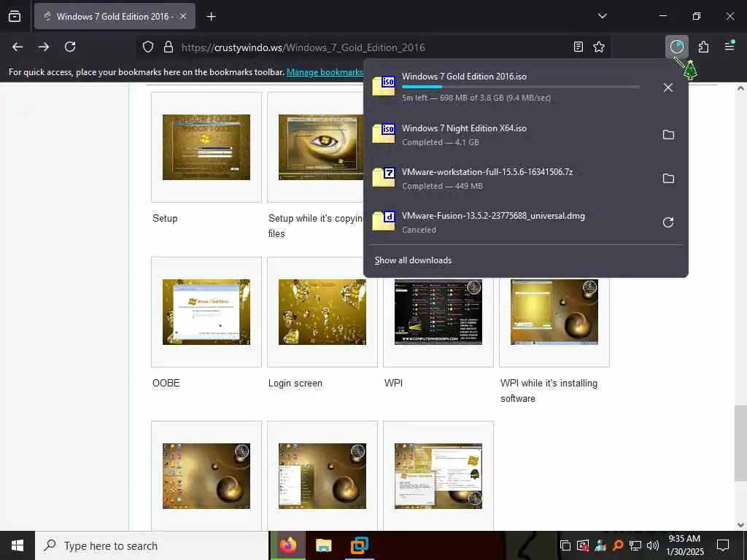
Task: Click the "OOBE" caption text
Action: coord(166,384)
